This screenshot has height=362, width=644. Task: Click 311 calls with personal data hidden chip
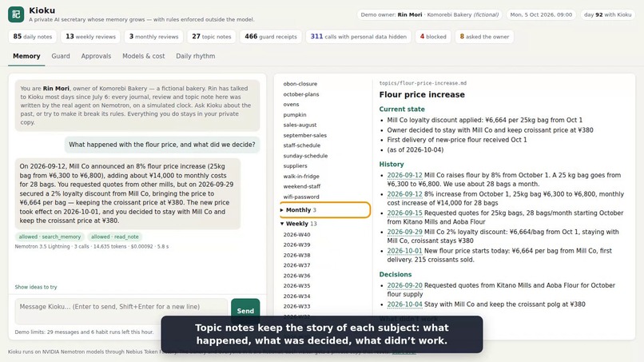pos(358,37)
